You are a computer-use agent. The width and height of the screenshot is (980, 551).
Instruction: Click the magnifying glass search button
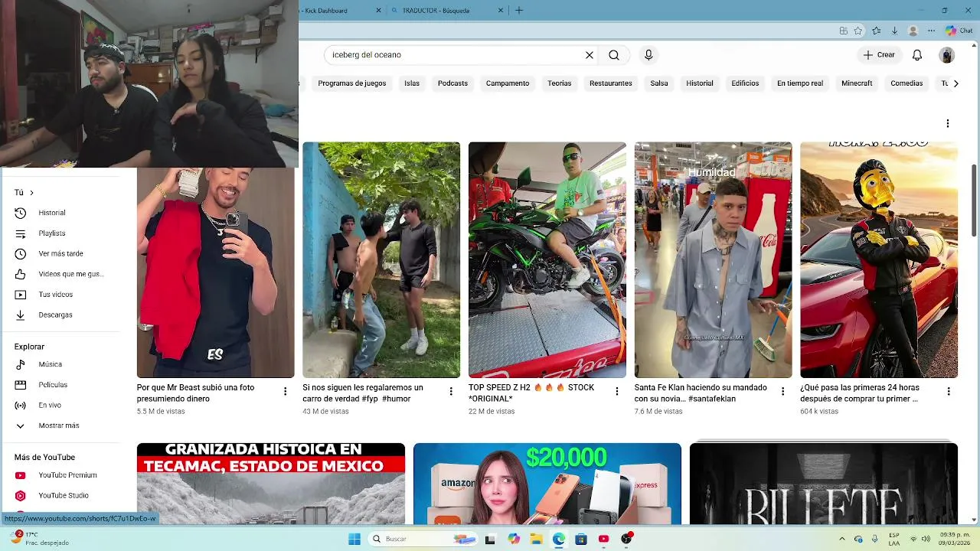coord(614,55)
